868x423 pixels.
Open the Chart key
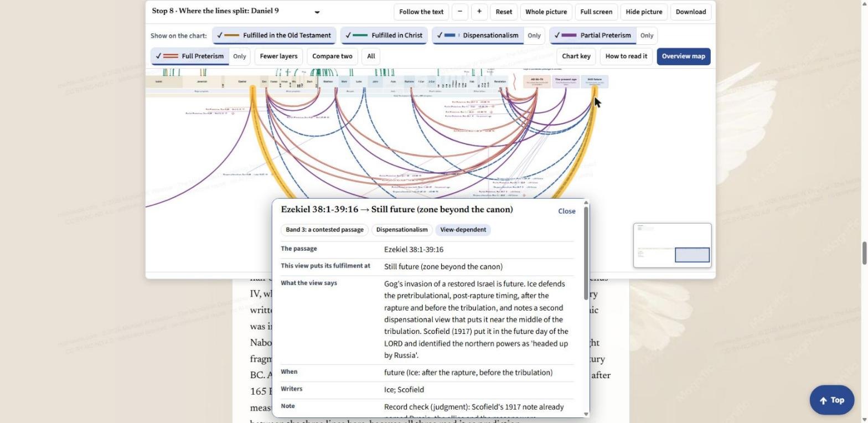(x=576, y=56)
